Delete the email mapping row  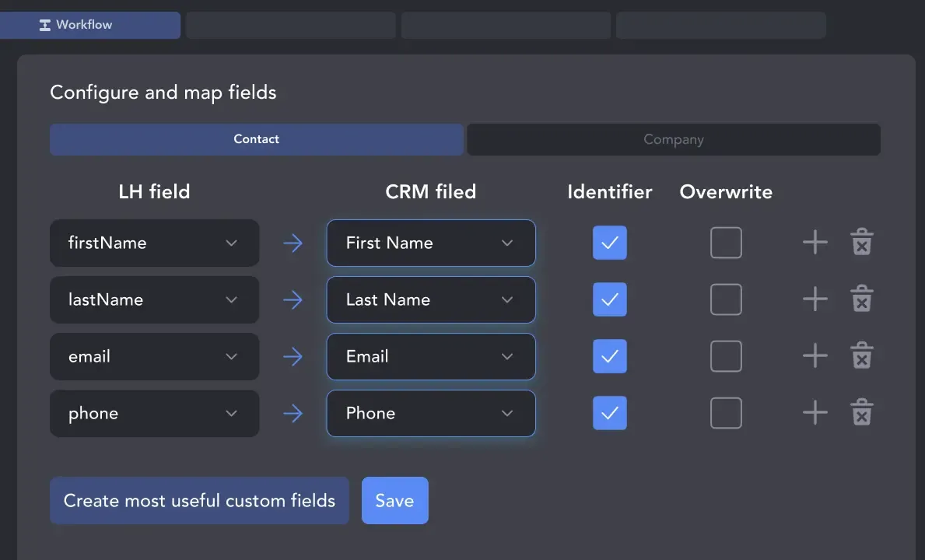[x=861, y=355]
